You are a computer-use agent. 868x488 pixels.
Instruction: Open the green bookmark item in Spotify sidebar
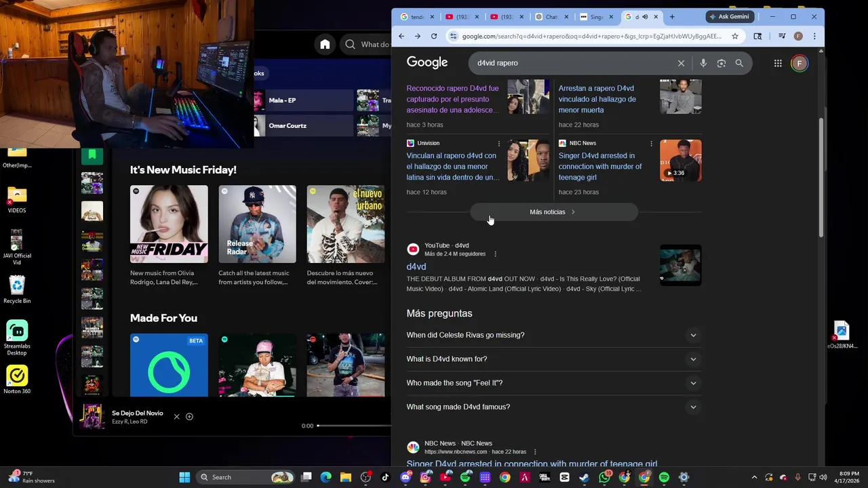92,155
